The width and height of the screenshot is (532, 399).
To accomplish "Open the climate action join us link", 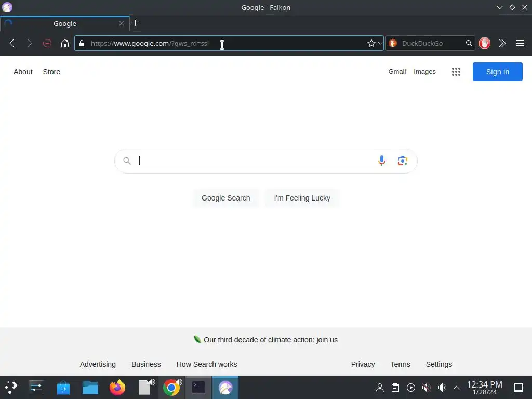I will [x=270, y=340].
